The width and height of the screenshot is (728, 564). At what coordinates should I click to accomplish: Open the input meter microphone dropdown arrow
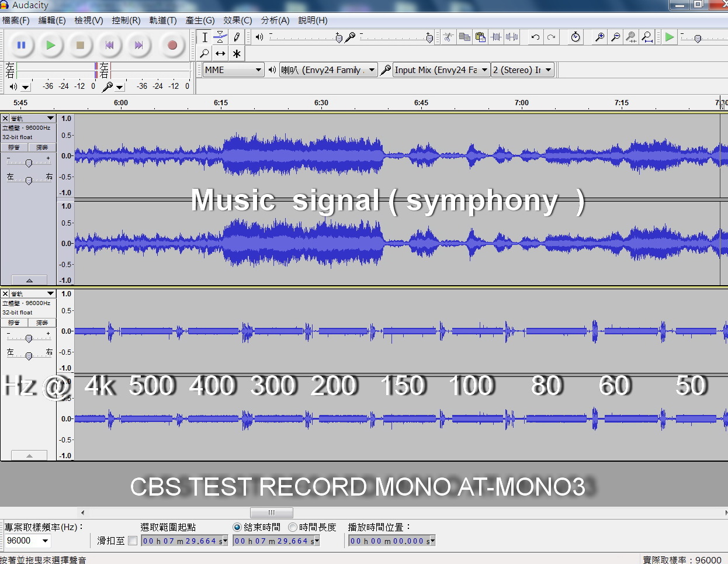click(119, 87)
